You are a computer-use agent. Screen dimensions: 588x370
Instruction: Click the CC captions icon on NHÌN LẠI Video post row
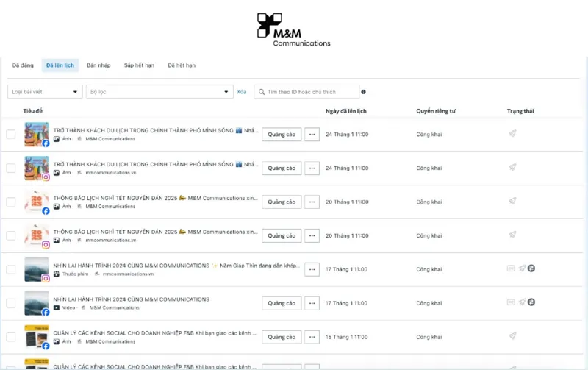coord(511,302)
